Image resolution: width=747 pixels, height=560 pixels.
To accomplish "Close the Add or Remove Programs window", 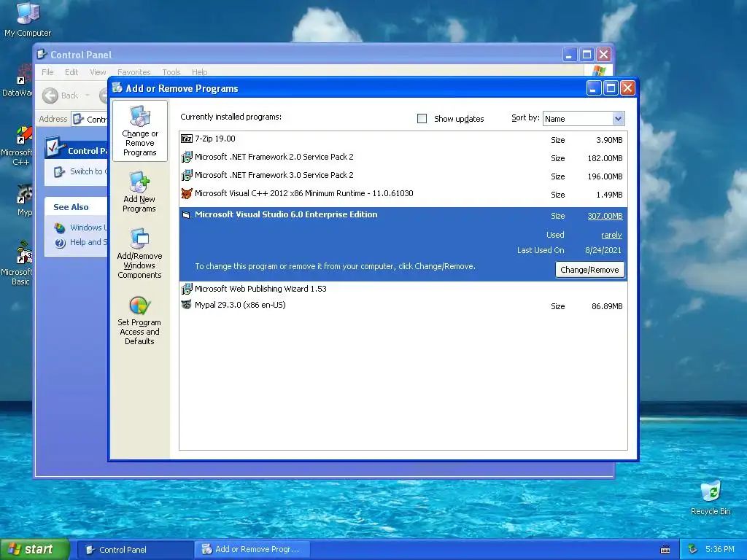I will pyautogui.click(x=628, y=88).
